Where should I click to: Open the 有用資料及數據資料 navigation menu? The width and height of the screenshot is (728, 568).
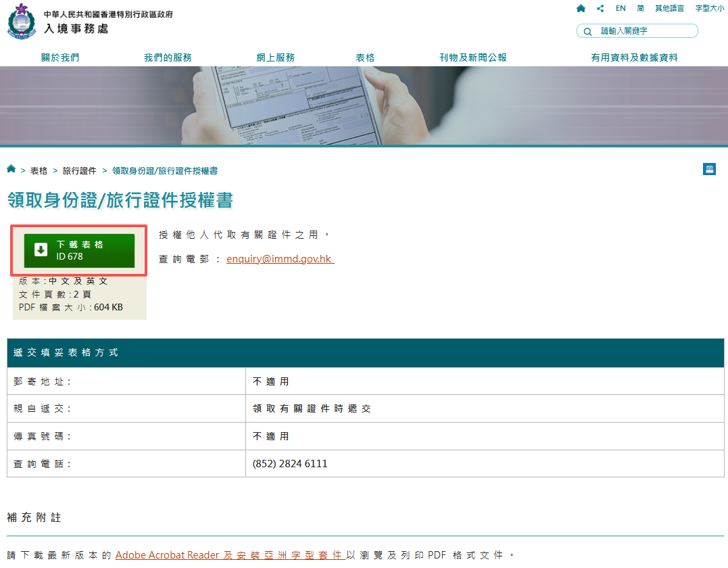tap(635, 57)
